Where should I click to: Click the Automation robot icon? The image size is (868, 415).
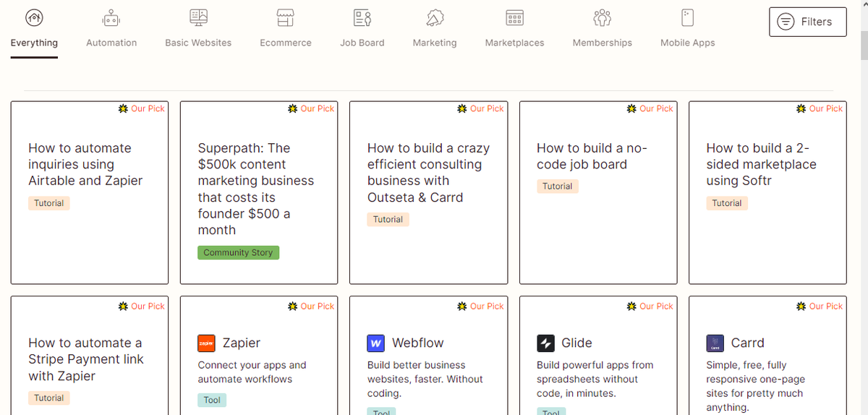tap(111, 17)
